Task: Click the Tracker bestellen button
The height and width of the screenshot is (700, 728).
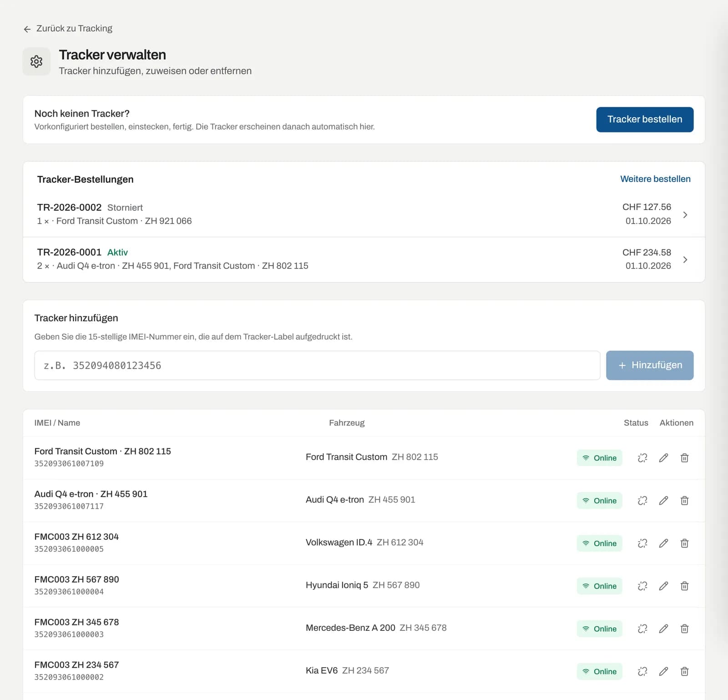Action: (645, 119)
